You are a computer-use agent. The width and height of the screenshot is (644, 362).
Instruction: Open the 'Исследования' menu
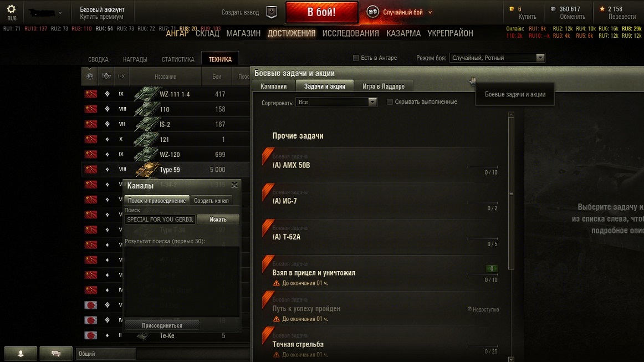[351, 33]
